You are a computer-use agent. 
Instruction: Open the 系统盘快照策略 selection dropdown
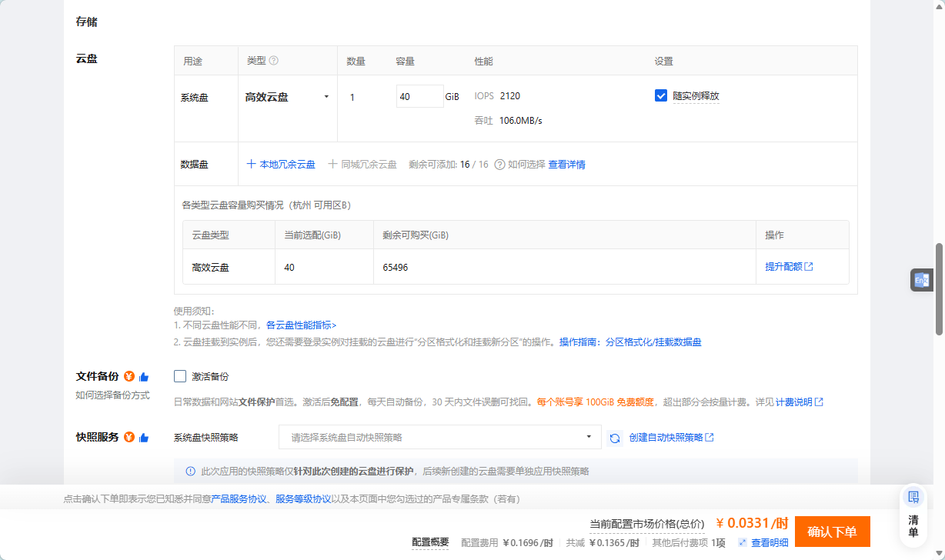pyautogui.click(x=440, y=438)
